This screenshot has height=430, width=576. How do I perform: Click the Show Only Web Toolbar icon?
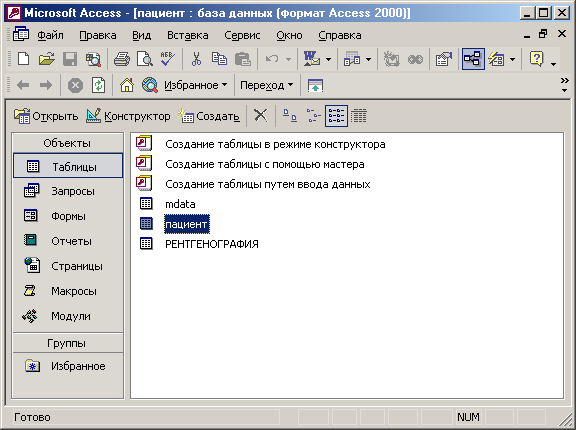[x=315, y=86]
